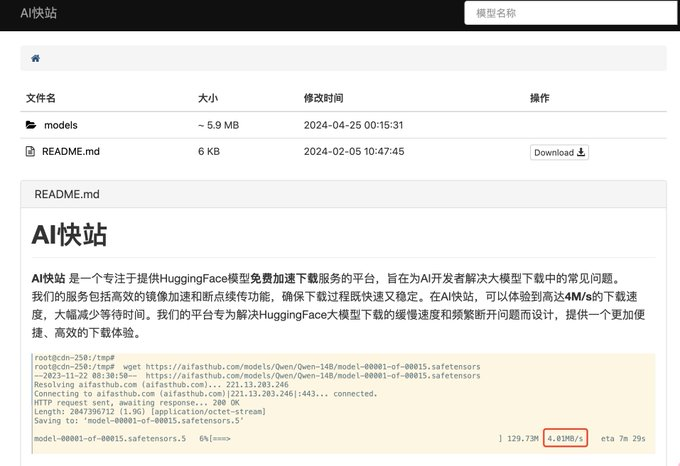Click the 文件名 column header

(41, 98)
